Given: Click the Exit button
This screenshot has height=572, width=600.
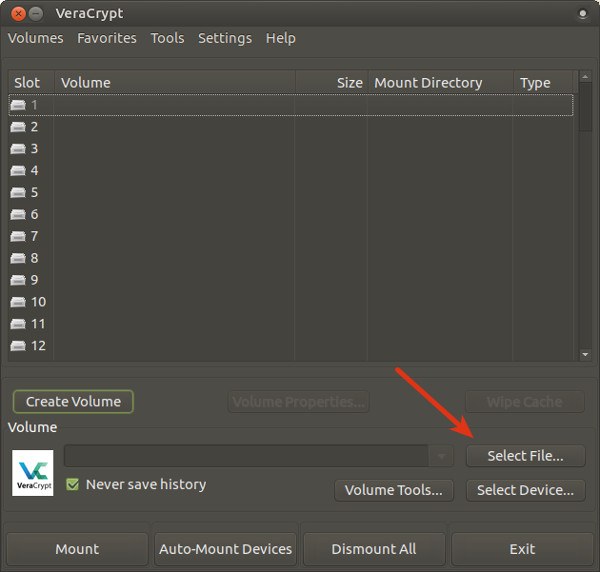Looking at the screenshot, I should pos(522,549).
